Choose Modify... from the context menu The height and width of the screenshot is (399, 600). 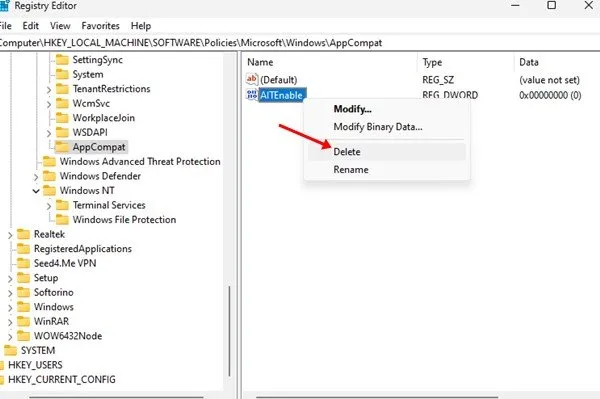[x=386, y=109]
